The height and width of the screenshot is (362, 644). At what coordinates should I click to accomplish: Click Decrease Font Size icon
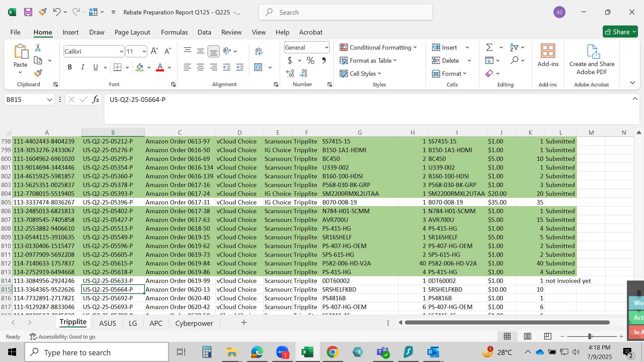click(168, 51)
